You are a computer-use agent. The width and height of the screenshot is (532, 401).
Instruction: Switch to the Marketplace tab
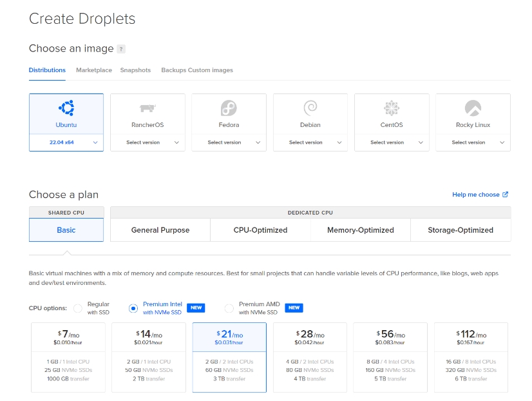tap(93, 70)
